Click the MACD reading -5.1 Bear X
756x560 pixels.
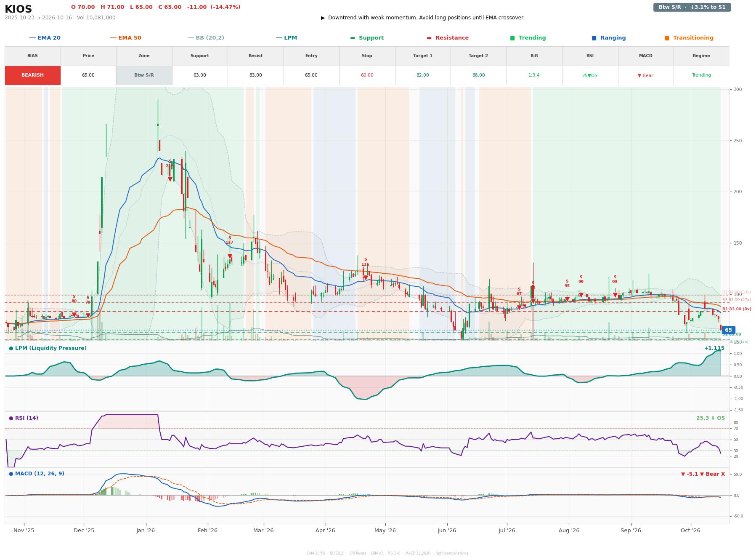click(x=703, y=474)
